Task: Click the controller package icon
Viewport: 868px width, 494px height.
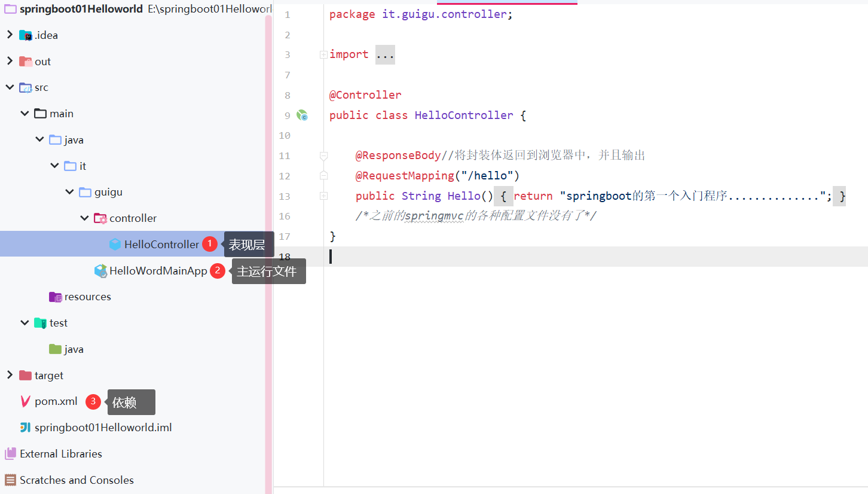Action: [x=100, y=218]
